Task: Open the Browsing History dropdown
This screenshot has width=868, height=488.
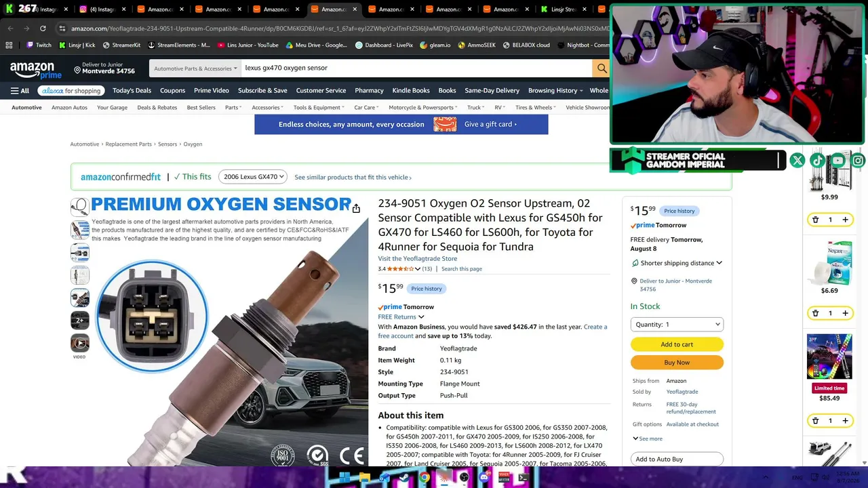Action: click(x=555, y=91)
